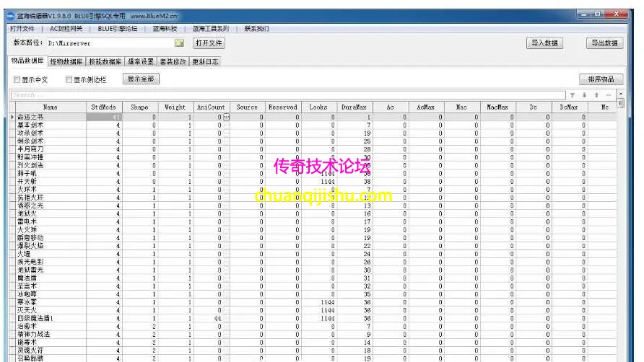
Task: Sort by the StdMode column header
Action: [104, 107]
